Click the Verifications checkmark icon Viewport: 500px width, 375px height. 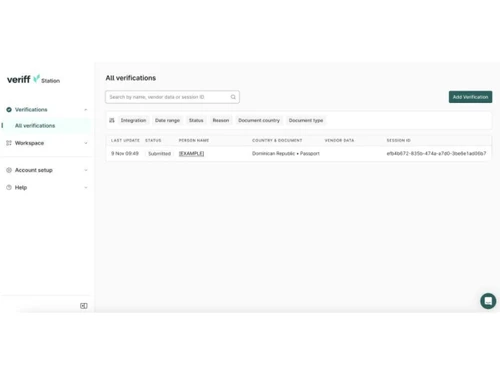(x=9, y=110)
